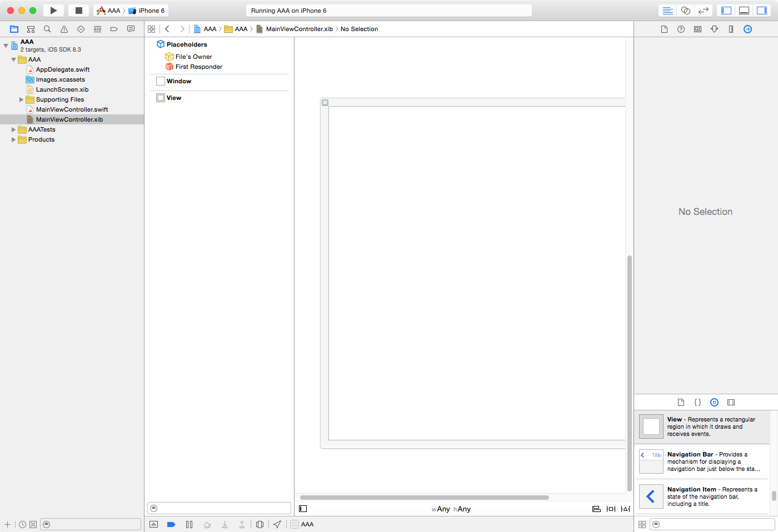
Task: Show the File inspector
Action: (664, 29)
